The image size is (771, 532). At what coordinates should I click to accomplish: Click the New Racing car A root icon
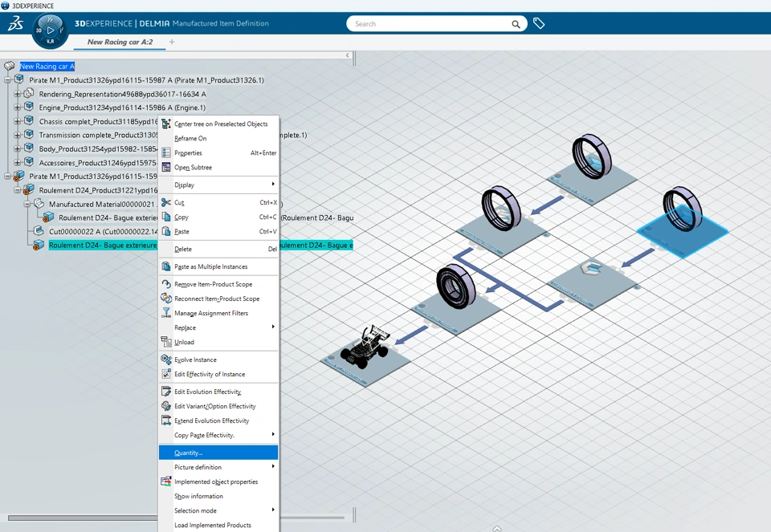tap(10, 66)
